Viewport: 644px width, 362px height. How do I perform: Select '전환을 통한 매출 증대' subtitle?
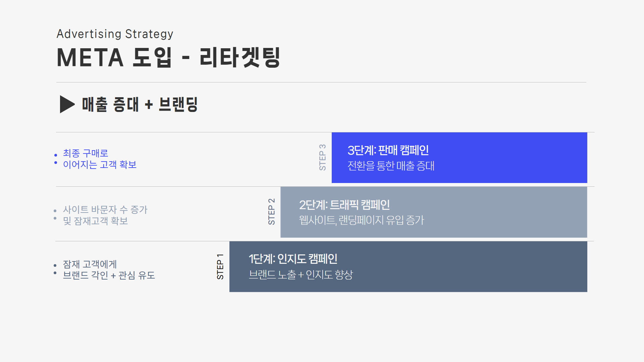pos(391,166)
